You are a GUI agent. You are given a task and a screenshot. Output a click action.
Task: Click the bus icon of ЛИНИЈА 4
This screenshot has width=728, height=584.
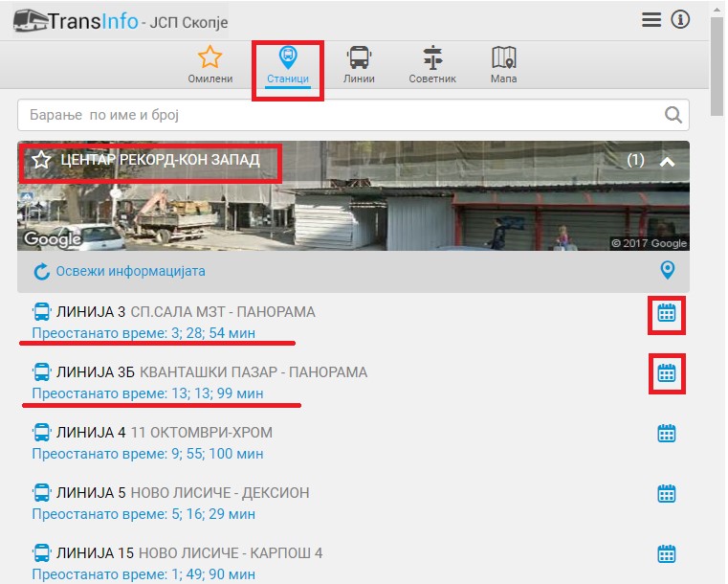(41, 433)
